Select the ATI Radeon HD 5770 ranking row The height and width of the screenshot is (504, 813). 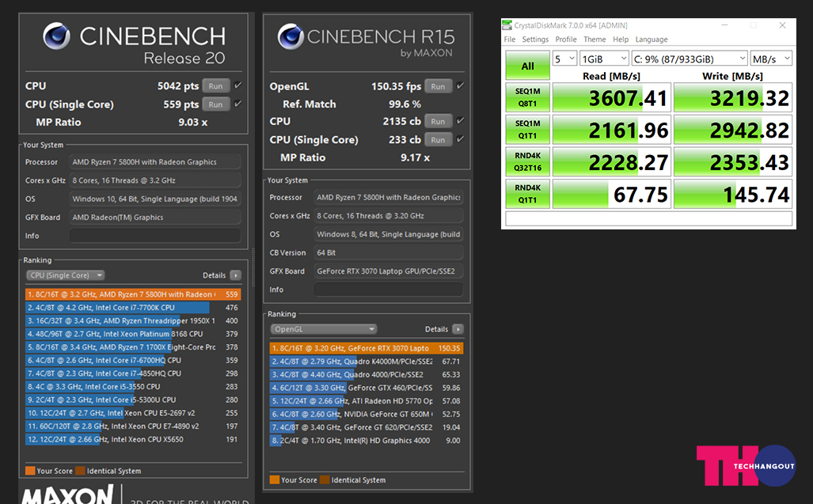pyautogui.click(x=366, y=401)
